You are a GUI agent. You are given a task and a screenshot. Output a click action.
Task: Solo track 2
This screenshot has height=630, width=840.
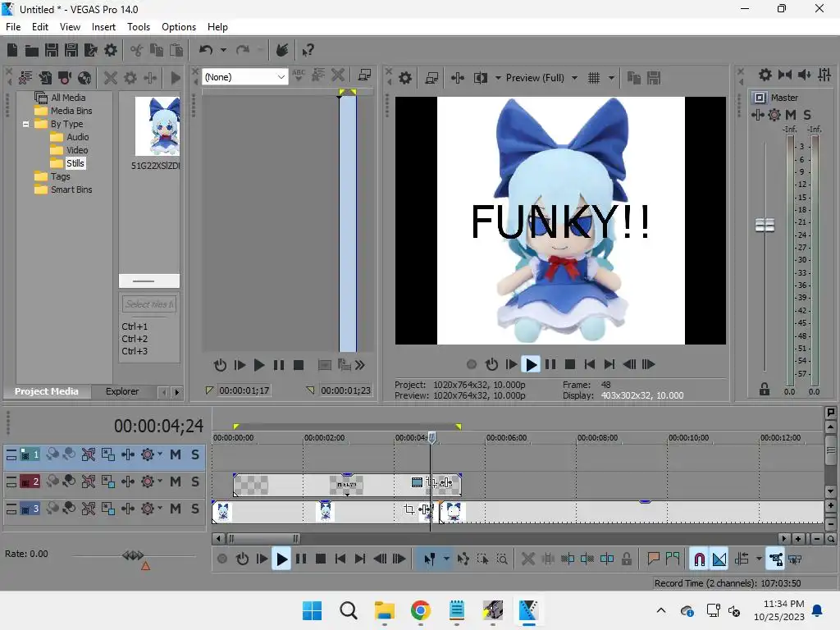tap(195, 482)
